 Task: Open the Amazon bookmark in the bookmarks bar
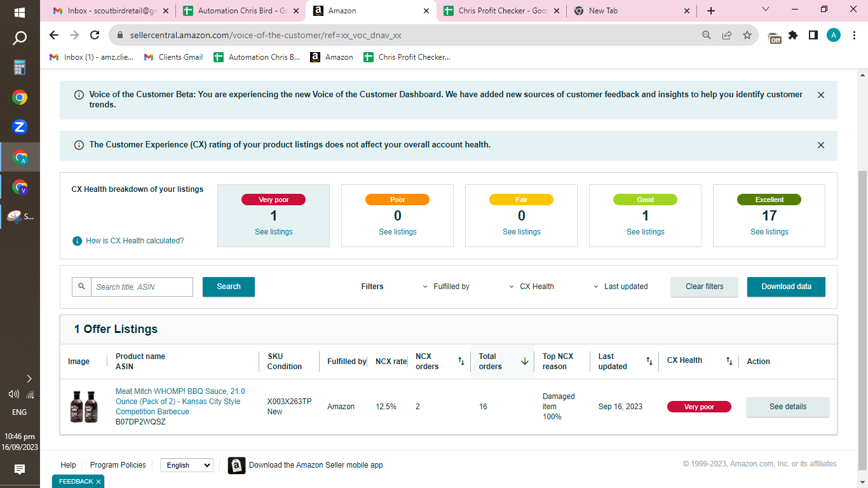point(332,57)
